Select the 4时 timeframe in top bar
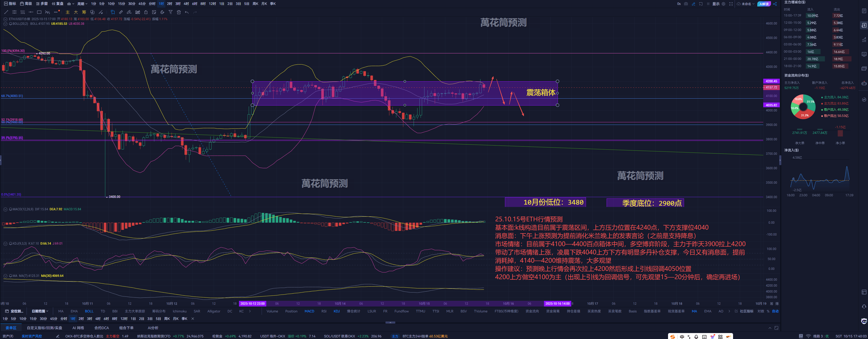868x339 pixels. point(186,4)
